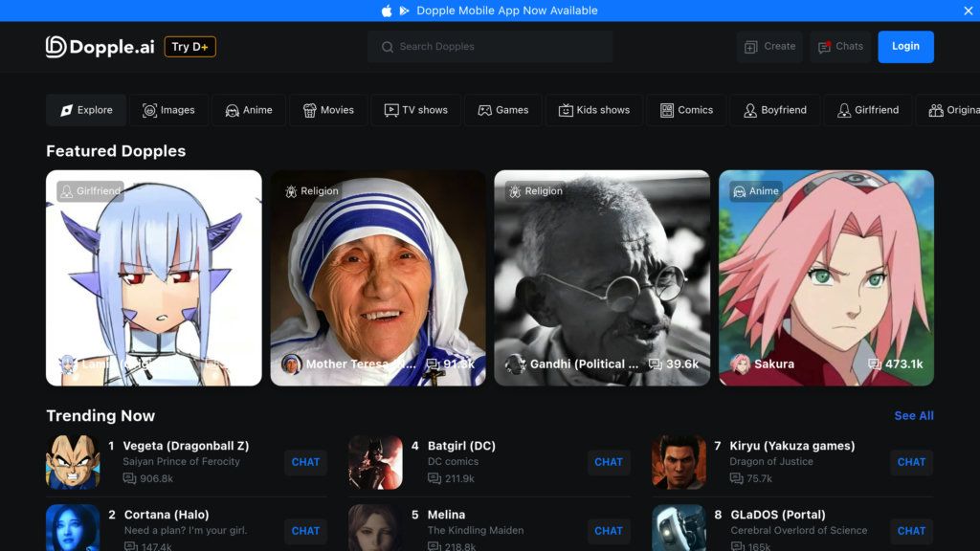
Task: Click the Google Play icon in the banner
Action: point(403,11)
